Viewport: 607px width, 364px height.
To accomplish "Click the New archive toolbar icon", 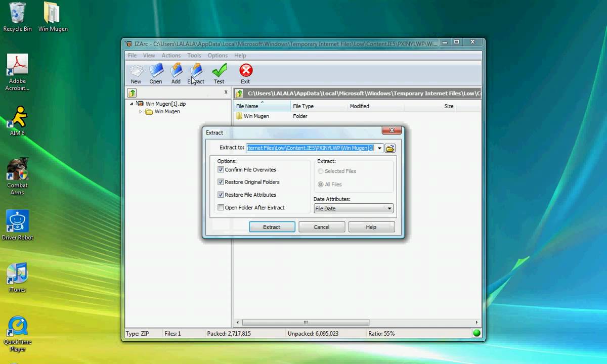I will (136, 74).
